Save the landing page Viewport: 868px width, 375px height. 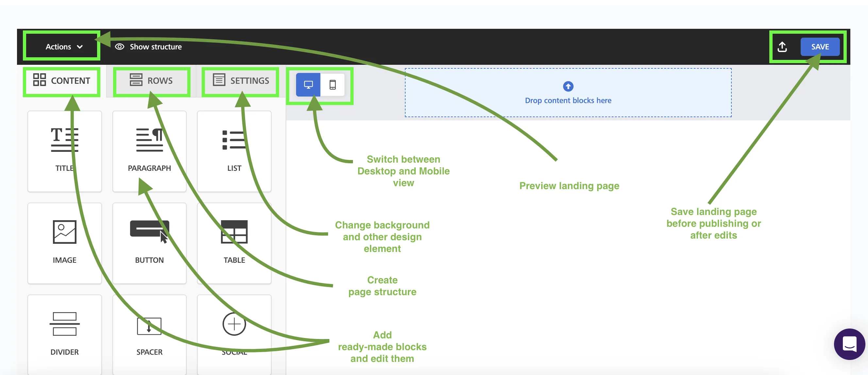pos(820,46)
